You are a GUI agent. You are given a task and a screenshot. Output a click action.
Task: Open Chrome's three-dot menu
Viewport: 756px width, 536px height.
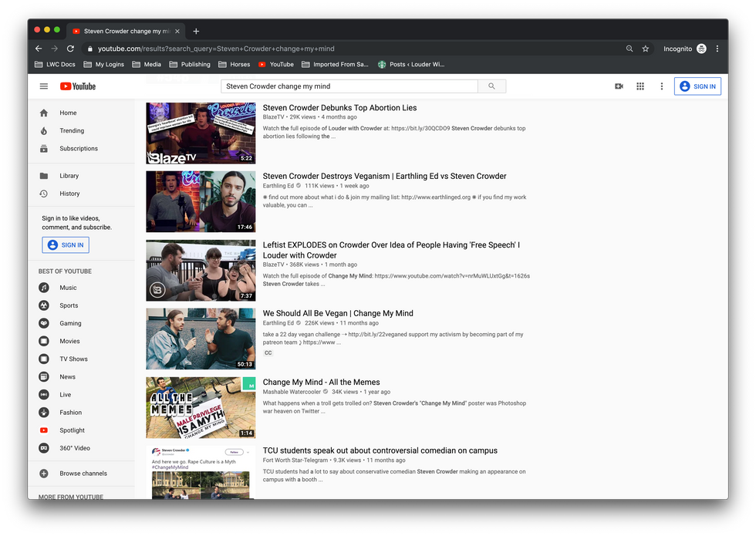point(717,49)
